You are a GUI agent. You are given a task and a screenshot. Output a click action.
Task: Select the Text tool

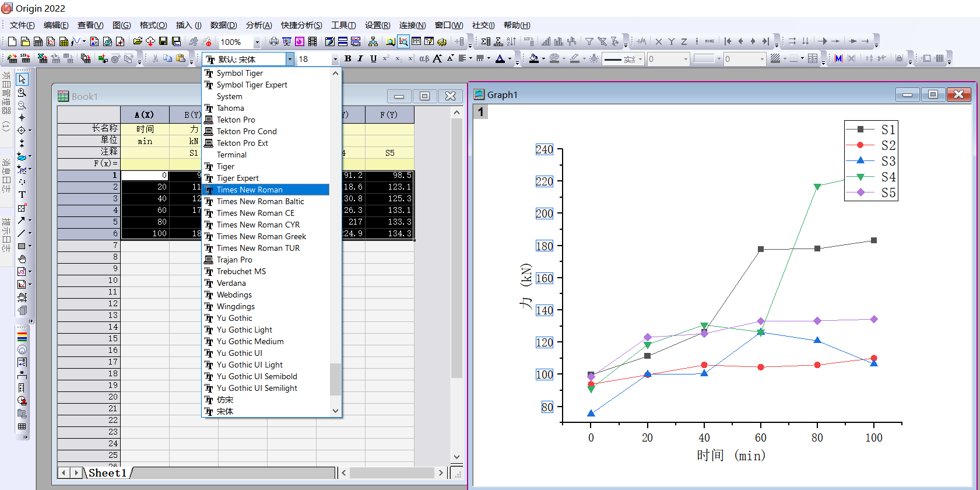point(22,195)
